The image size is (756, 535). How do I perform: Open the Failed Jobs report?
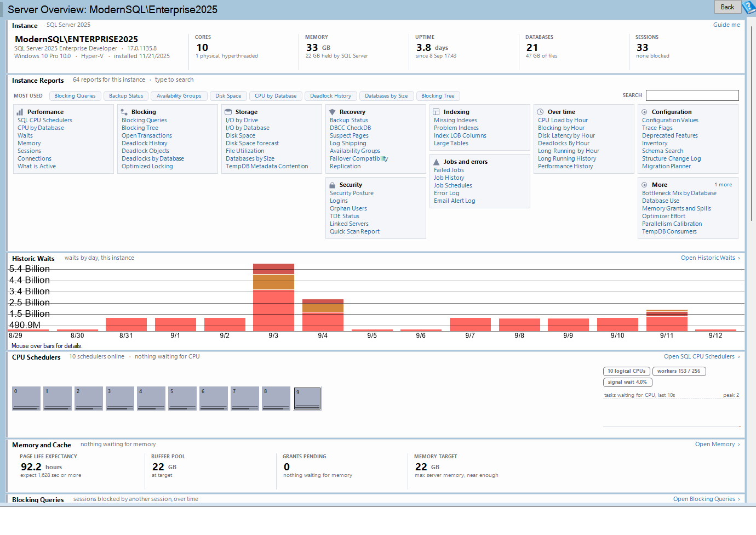pyautogui.click(x=449, y=170)
